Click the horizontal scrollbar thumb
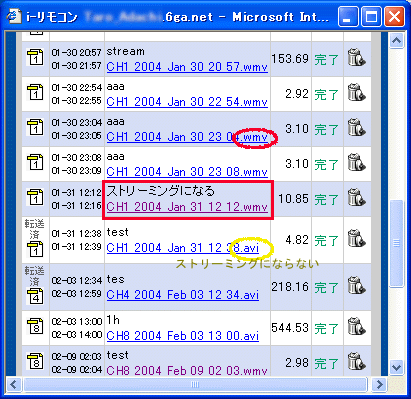 point(195,384)
